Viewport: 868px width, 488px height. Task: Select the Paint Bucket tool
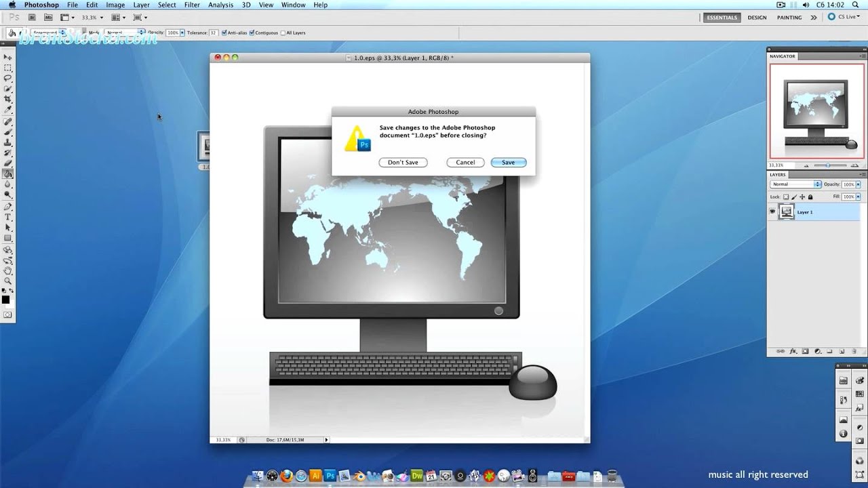tap(8, 174)
